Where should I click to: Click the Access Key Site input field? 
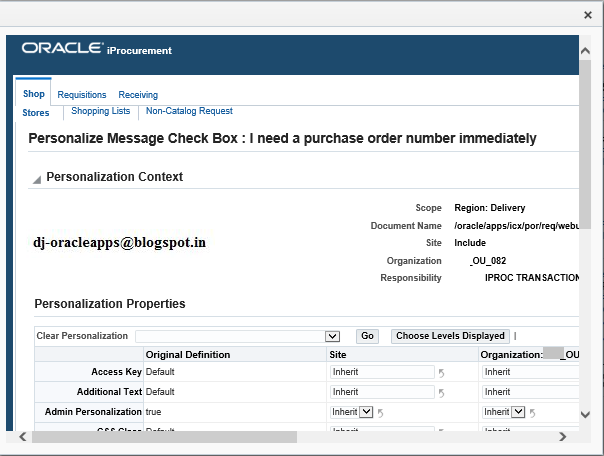[x=382, y=372]
